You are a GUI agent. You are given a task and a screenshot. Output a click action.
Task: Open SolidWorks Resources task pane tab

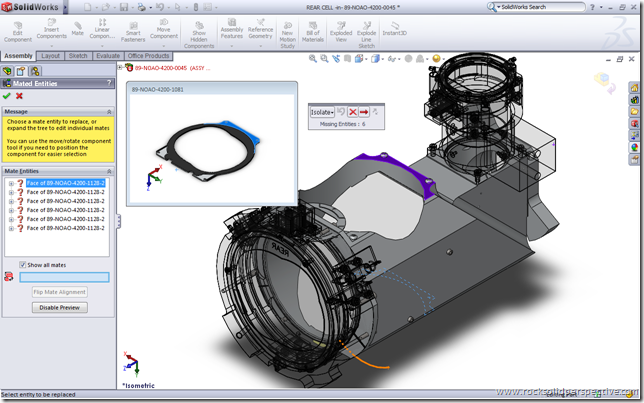(635, 88)
